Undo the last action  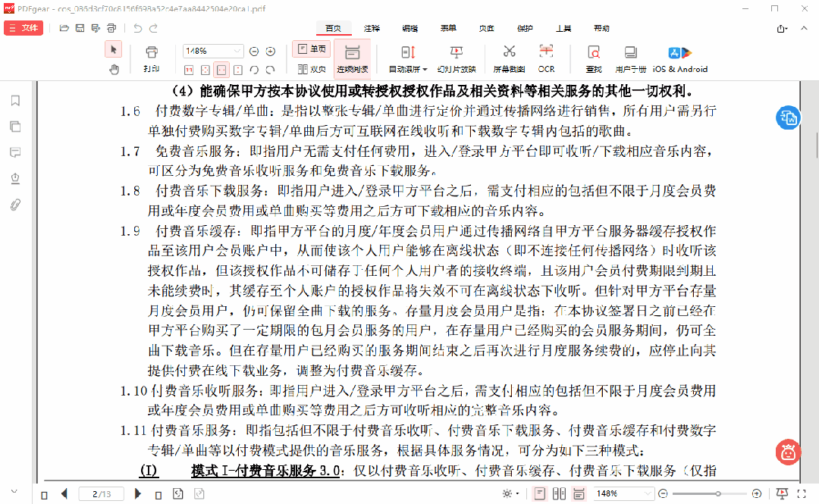tap(137, 28)
